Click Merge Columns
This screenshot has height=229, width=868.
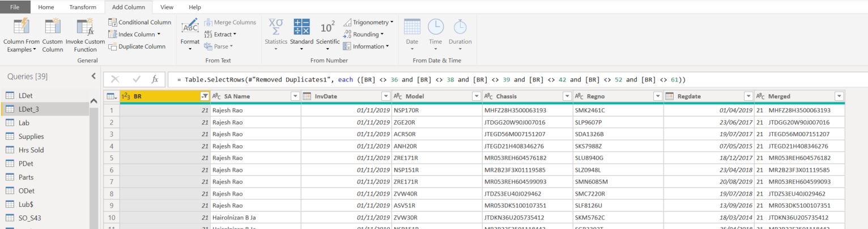(x=229, y=23)
